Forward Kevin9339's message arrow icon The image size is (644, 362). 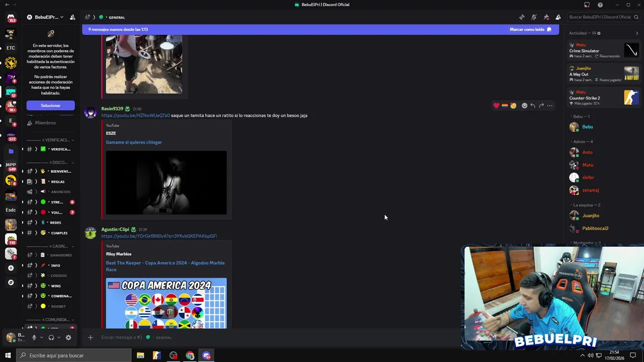(x=541, y=106)
